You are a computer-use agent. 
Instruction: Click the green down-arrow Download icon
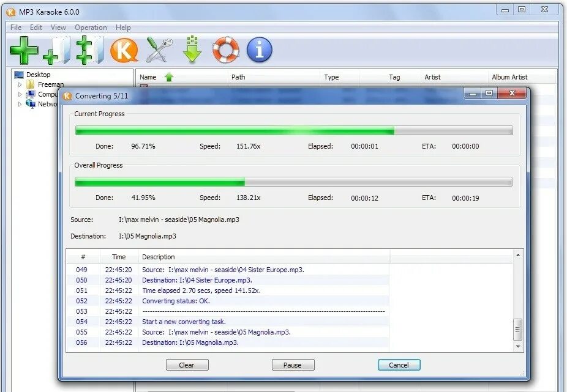(x=192, y=50)
